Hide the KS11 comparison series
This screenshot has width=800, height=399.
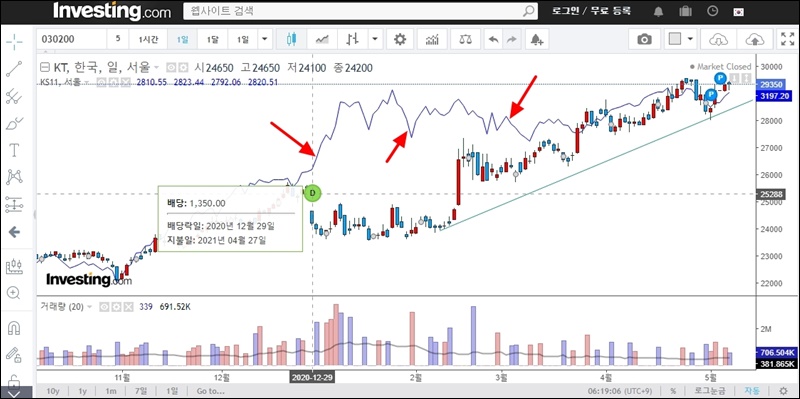pos(102,82)
